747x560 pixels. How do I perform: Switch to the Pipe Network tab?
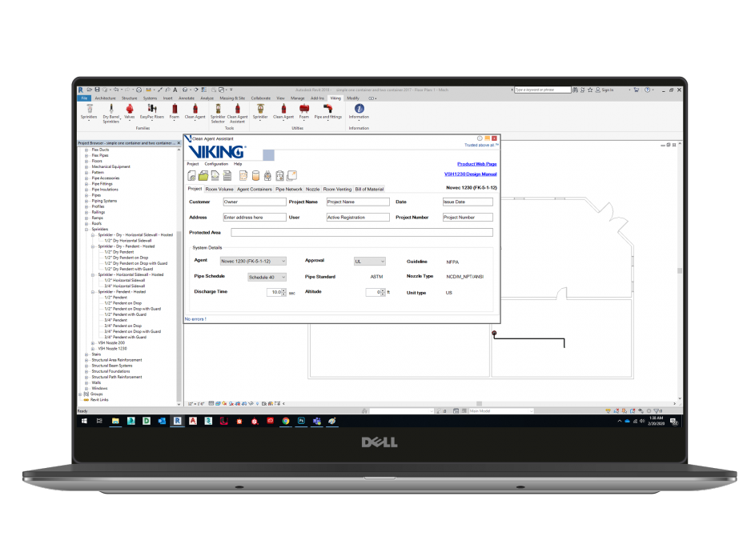[289, 189]
